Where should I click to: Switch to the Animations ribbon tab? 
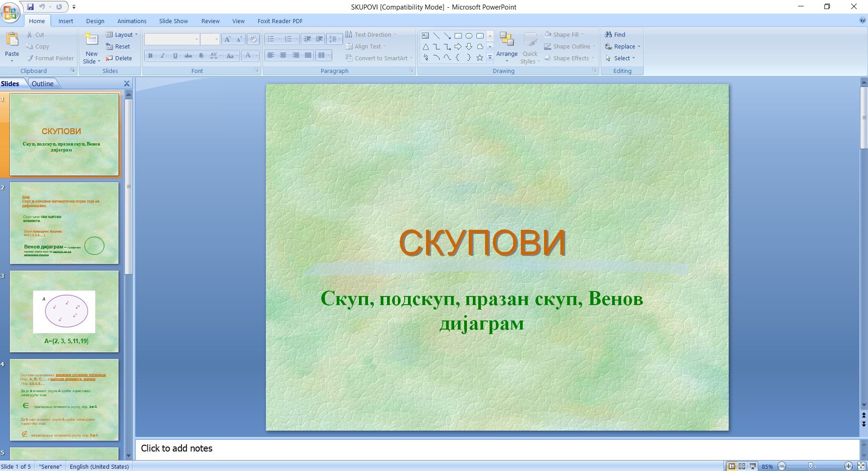132,21
